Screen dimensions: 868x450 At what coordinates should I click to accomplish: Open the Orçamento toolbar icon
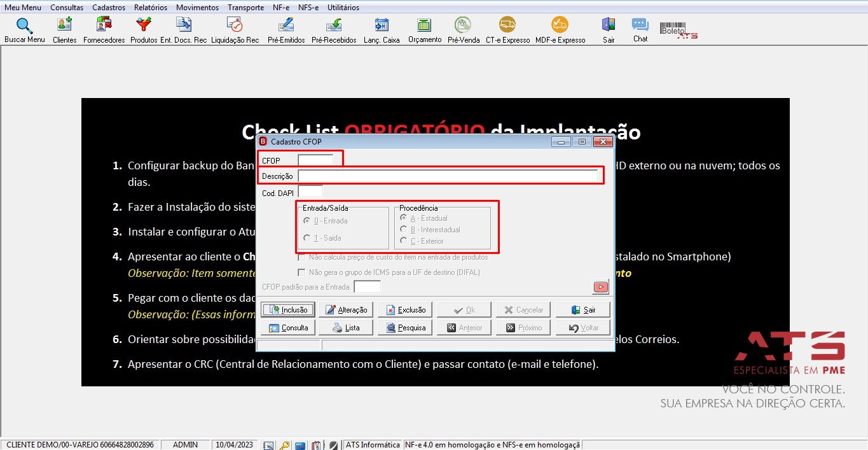click(x=424, y=30)
